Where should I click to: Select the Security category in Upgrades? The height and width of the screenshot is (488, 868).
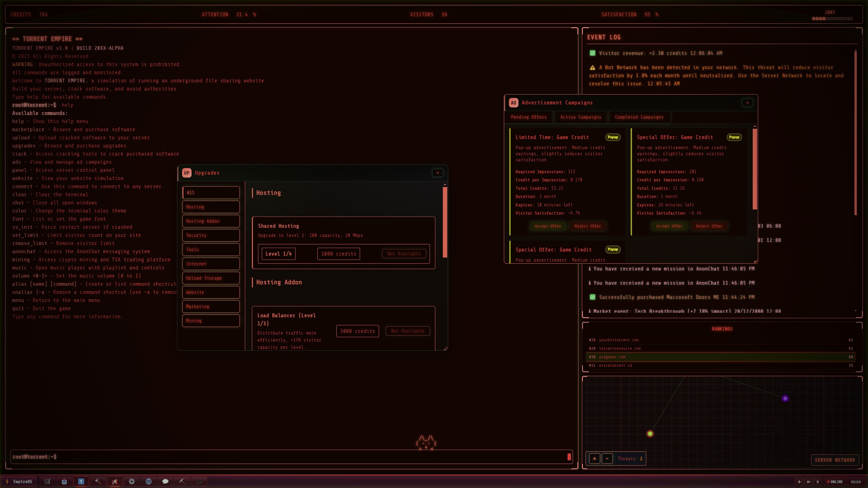211,235
